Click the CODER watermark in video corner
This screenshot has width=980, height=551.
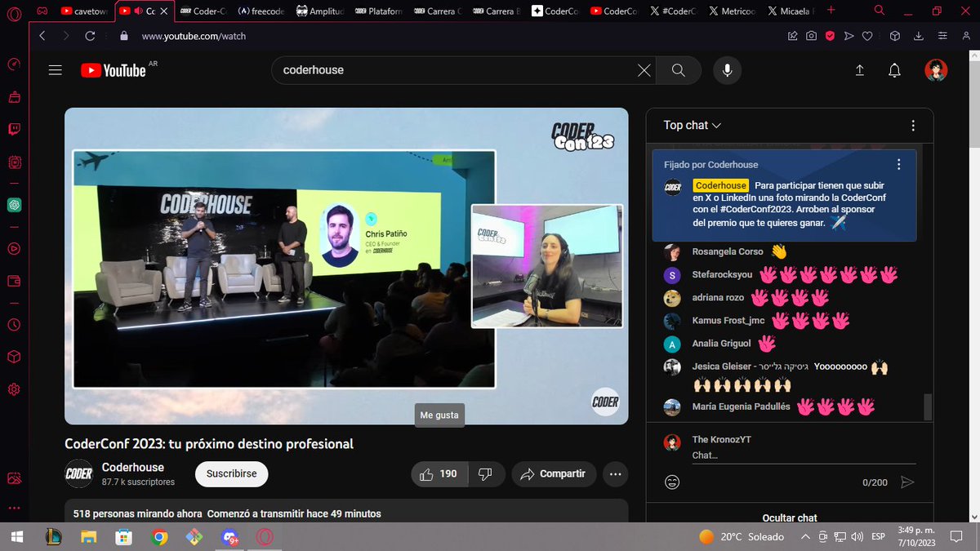[x=605, y=402]
